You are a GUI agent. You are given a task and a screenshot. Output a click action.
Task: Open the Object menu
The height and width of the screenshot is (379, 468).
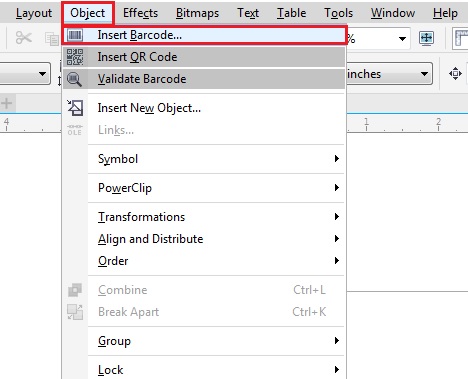click(88, 13)
